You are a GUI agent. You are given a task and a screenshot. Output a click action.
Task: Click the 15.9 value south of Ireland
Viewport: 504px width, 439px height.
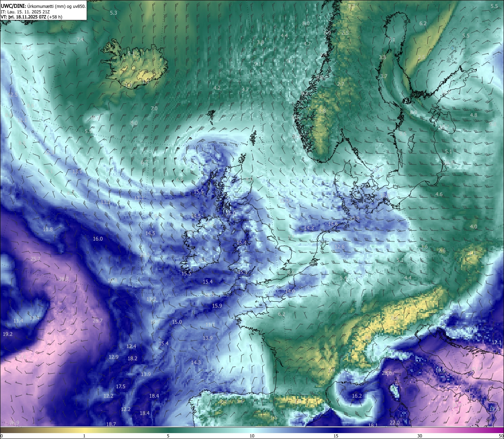point(217,306)
